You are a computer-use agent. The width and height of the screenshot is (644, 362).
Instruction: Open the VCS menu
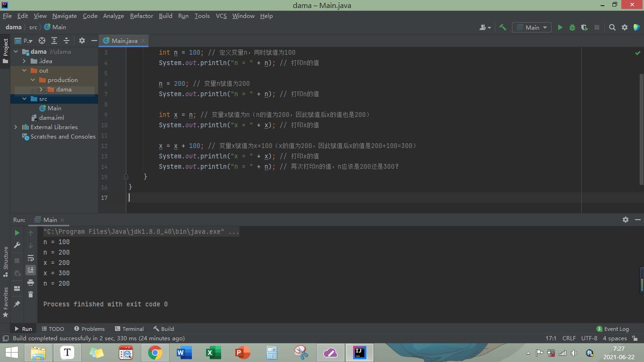[x=221, y=16]
